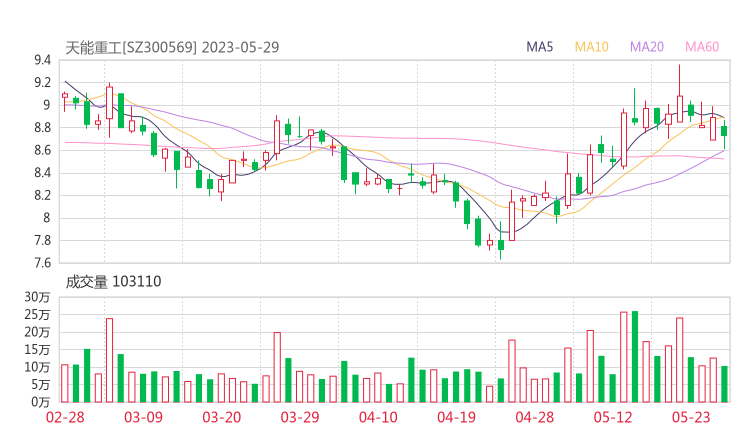This screenshot has height=440, width=740.
Task: Click the 7.8 price axis value
Action: pyautogui.click(x=42, y=241)
